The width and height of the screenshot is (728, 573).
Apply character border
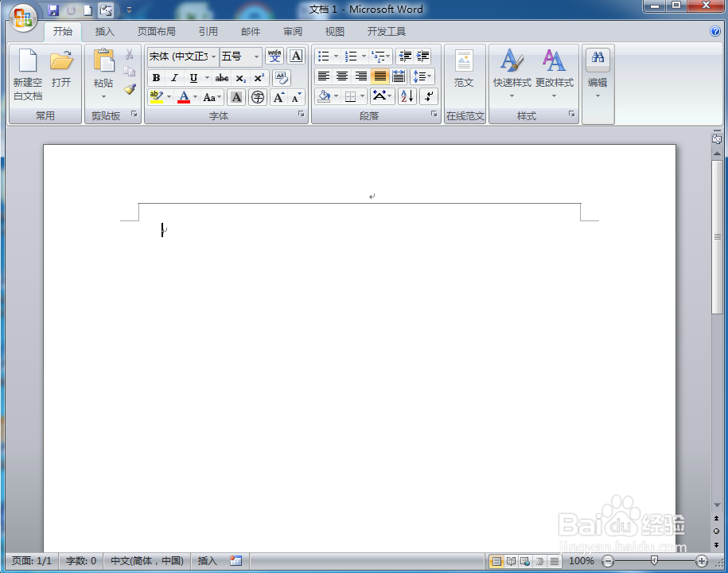click(296, 57)
